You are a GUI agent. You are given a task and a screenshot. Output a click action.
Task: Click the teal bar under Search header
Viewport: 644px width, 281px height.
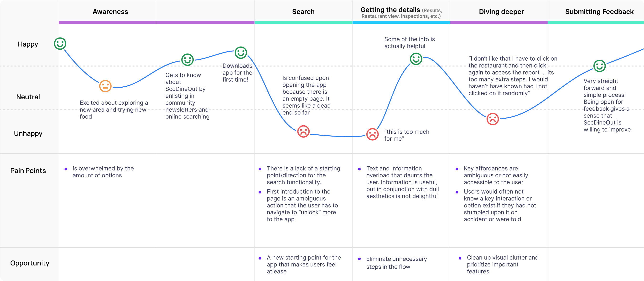(303, 23)
